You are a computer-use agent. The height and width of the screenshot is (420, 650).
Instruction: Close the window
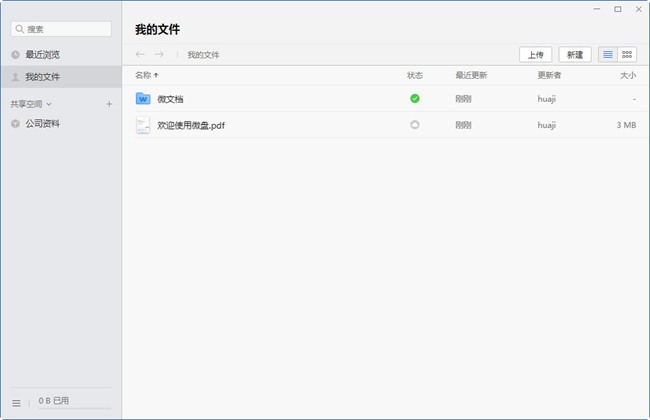(639, 9)
